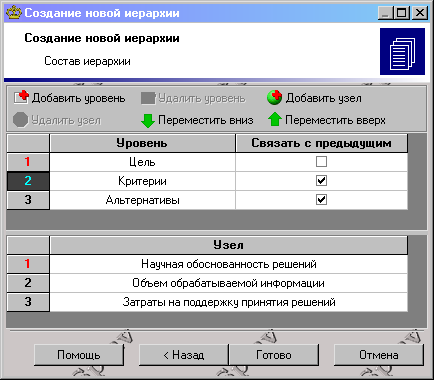This screenshot has height=380, width=434.
Task: Select the Альтернативы level cell
Action: point(142,200)
